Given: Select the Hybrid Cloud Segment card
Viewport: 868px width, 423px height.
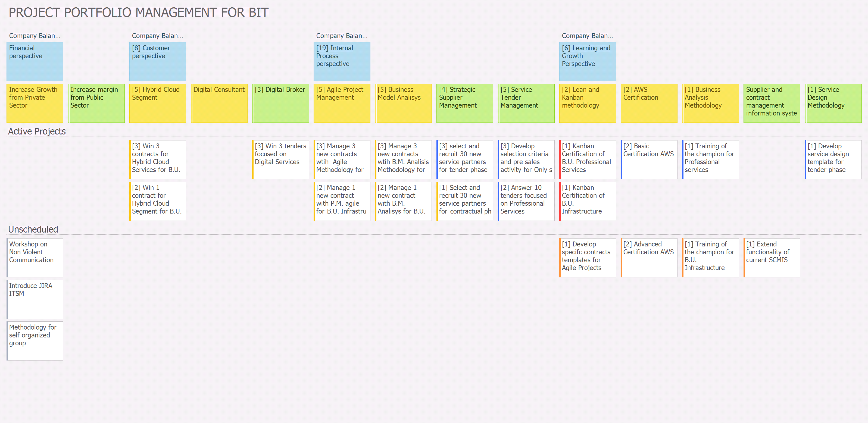Looking at the screenshot, I should coord(157,103).
